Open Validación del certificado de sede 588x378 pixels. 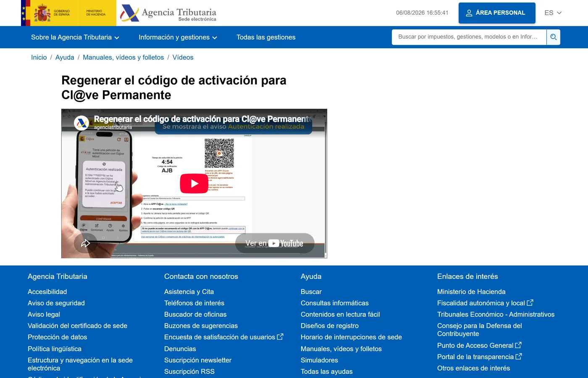point(78,325)
